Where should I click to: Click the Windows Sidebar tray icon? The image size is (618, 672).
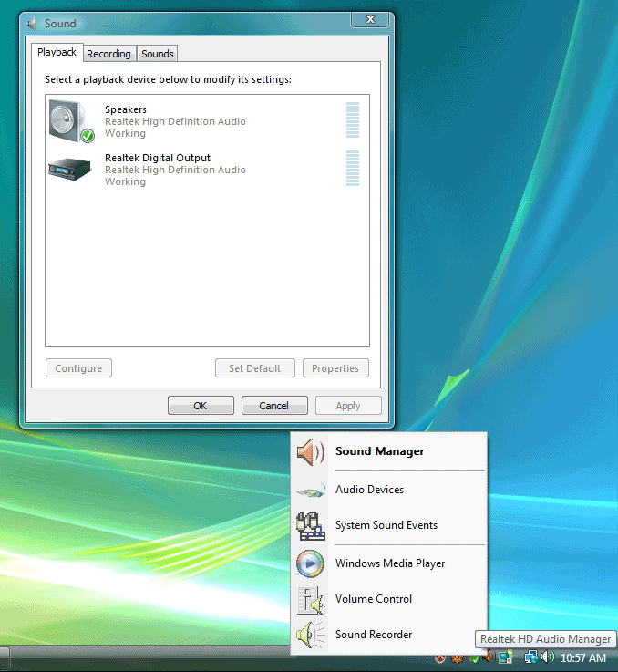(506, 656)
